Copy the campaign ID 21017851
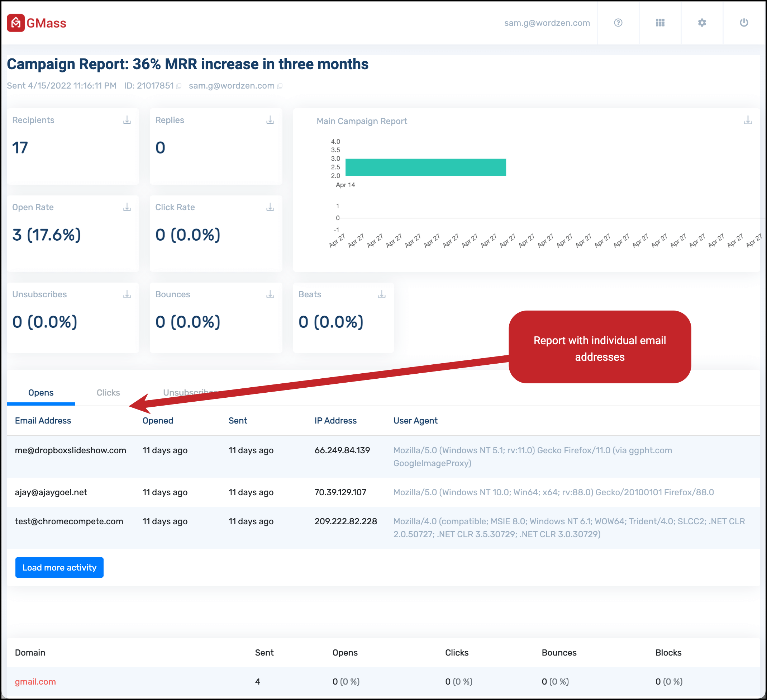The image size is (767, 700). 179,86
